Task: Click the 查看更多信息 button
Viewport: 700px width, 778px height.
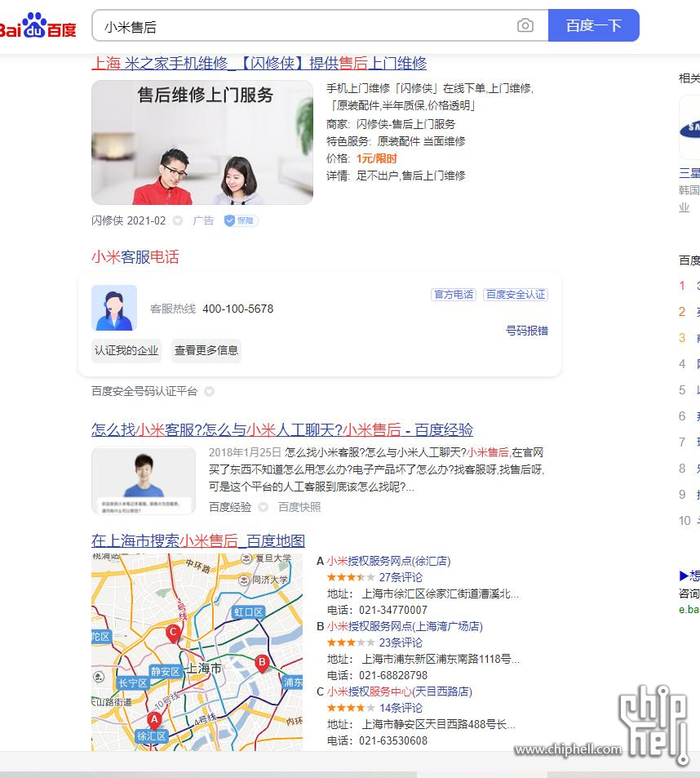Action: (x=206, y=350)
